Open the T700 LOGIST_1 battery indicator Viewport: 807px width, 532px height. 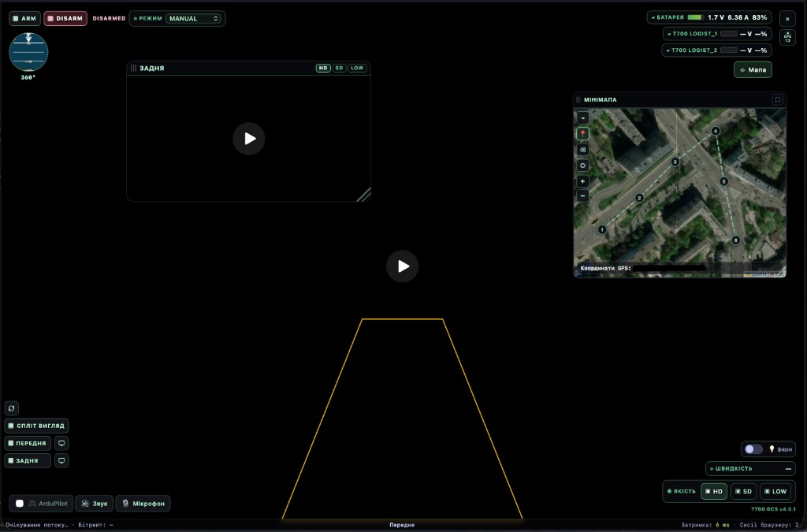(717, 34)
